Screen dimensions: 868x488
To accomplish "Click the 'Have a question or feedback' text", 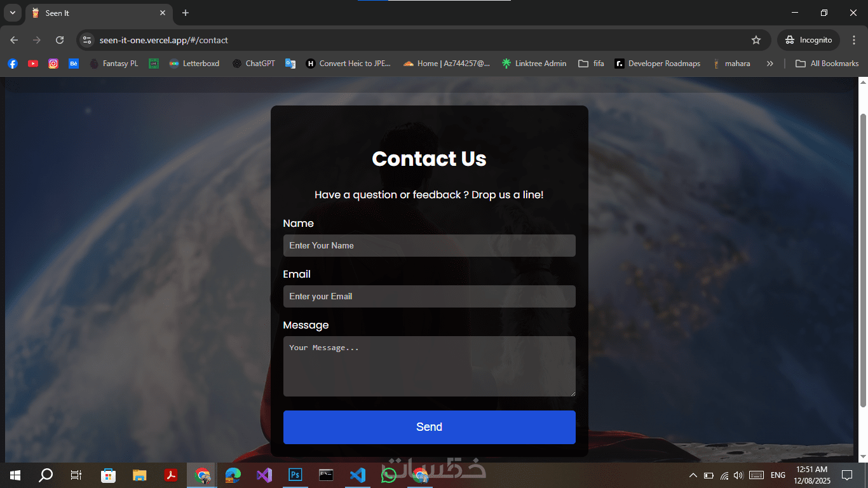I will [430, 194].
